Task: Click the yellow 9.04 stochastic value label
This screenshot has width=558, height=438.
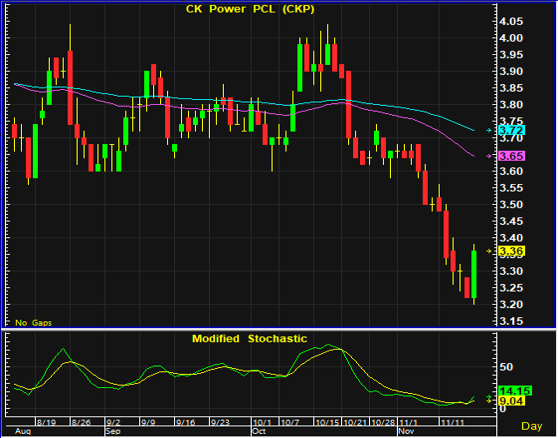Action: (511, 401)
